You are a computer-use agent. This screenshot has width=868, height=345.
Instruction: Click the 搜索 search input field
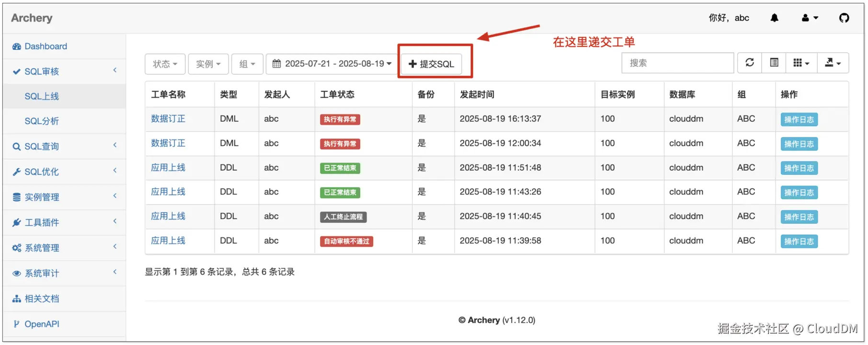(x=678, y=63)
